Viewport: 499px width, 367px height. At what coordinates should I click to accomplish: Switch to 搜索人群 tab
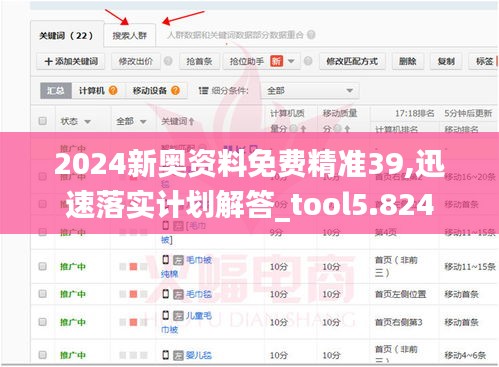pyautogui.click(x=130, y=36)
